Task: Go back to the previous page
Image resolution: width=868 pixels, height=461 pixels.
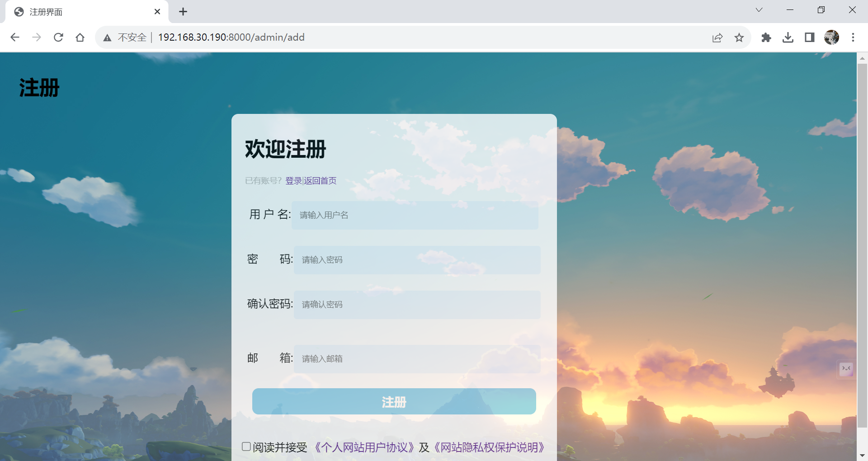Action: [15, 38]
